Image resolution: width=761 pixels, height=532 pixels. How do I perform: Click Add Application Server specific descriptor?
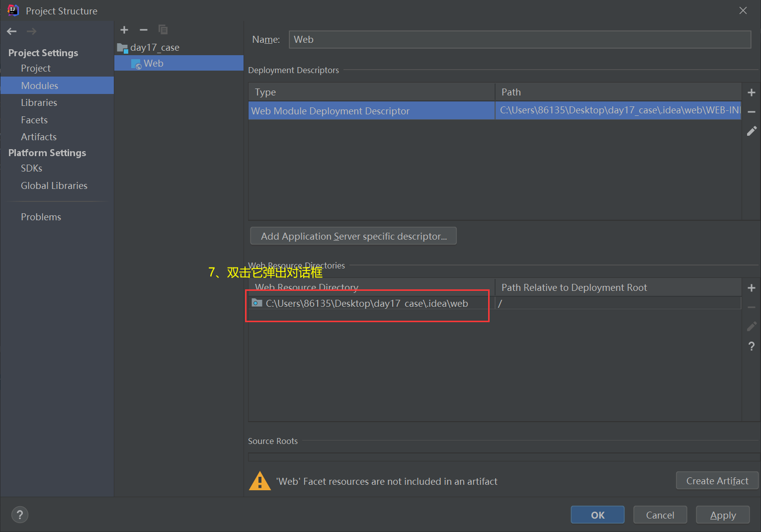coord(353,236)
